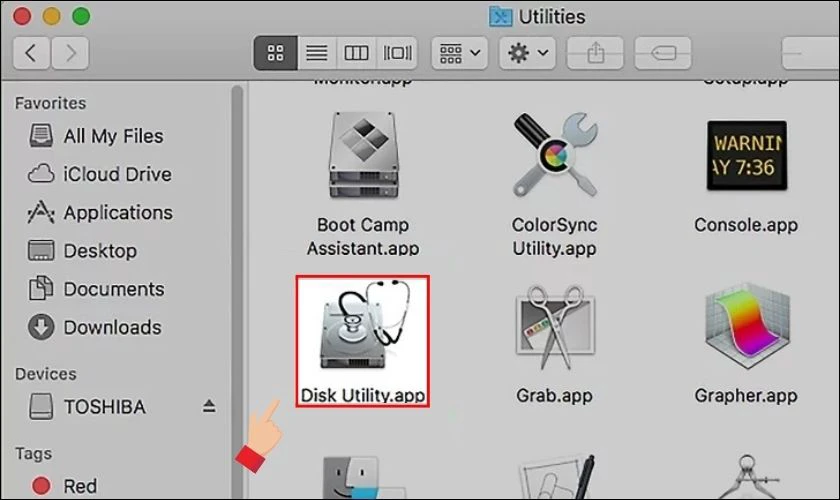Click the sidebar scrollbar
The height and width of the screenshot is (500, 840).
(x=237, y=292)
